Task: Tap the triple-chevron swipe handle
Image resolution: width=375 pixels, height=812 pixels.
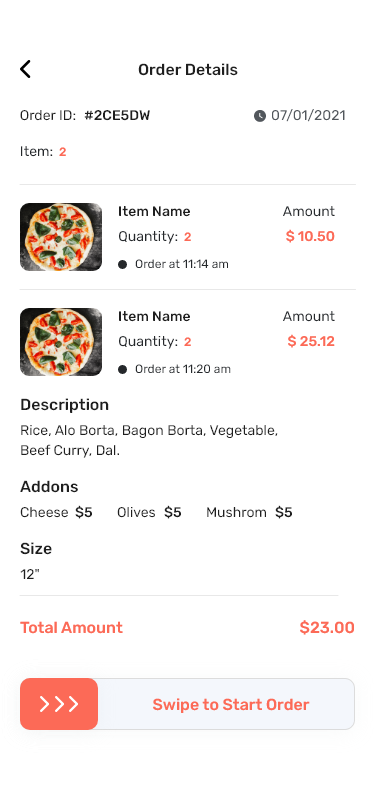Action: (x=59, y=704)
